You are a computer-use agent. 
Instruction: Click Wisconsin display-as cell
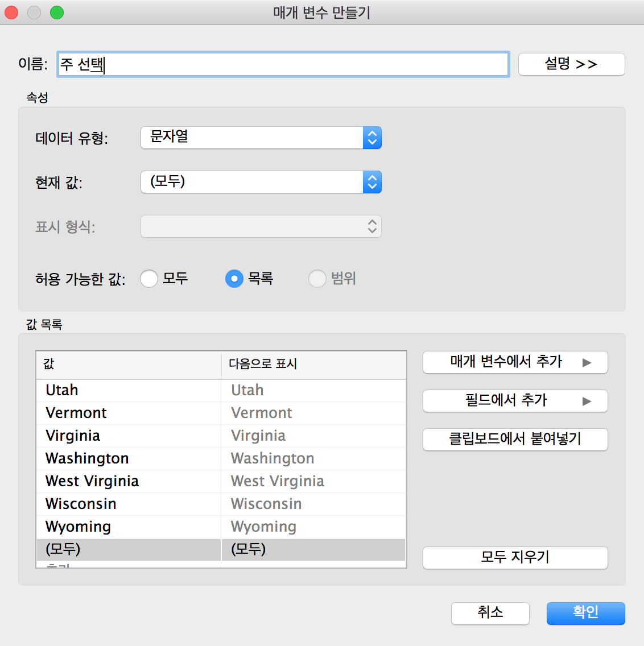[x=314, y=504]
